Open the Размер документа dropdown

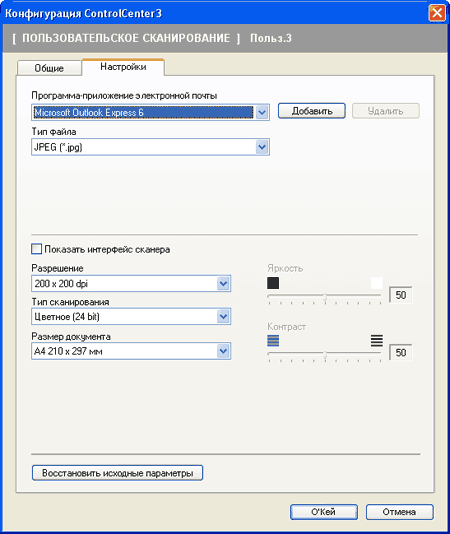coord(223,351)
